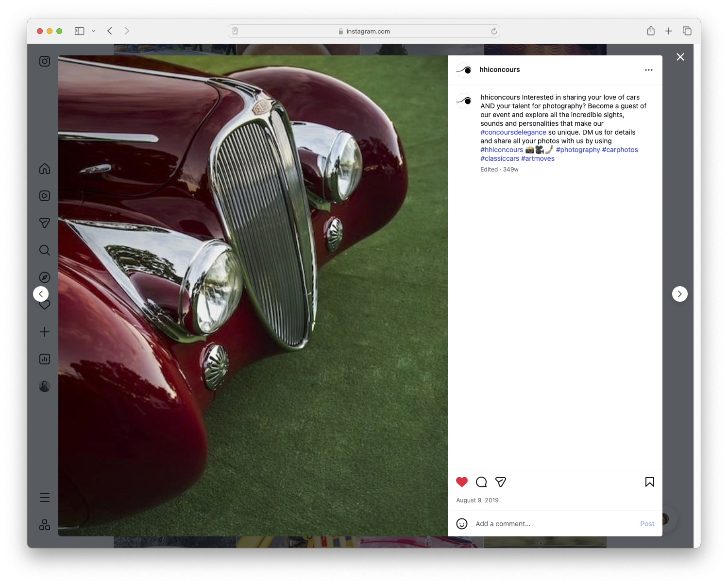Viewport: 728px width, 584px height.
Task: Go to Home via sidebar icon
Action: tap(45, 169)
